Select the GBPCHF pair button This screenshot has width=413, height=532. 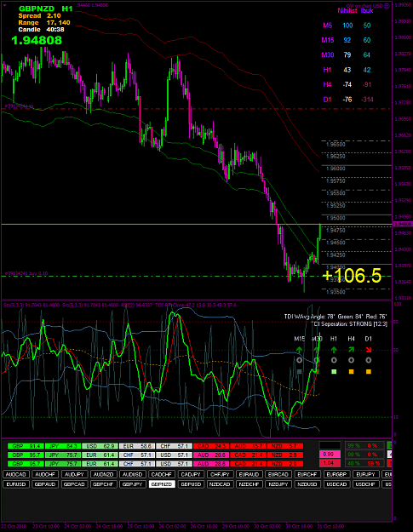(104, 484)
